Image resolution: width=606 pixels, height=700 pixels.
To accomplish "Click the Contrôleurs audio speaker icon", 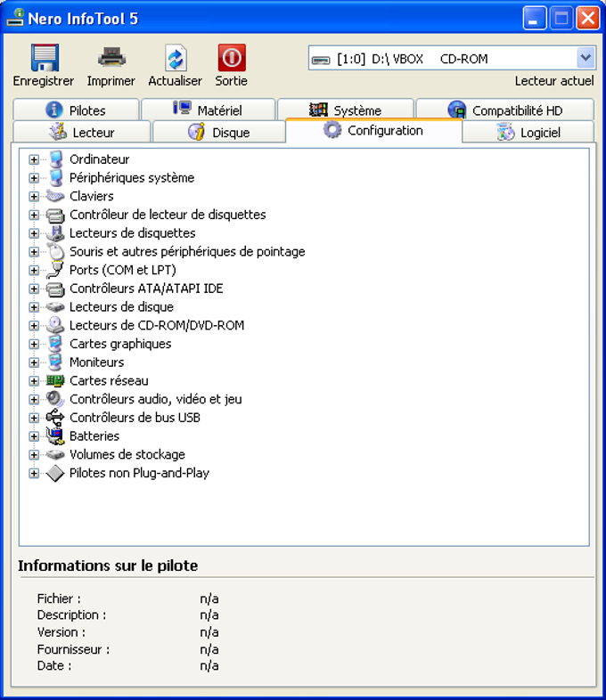I will click(55, 399).
